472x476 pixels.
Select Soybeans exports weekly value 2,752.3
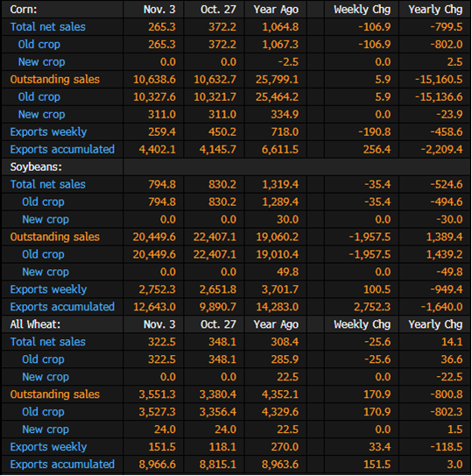pos(157,289)
